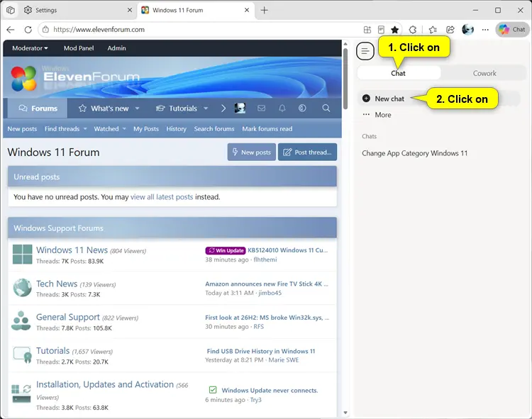Open forum alerts bell icon

(282, 108)
